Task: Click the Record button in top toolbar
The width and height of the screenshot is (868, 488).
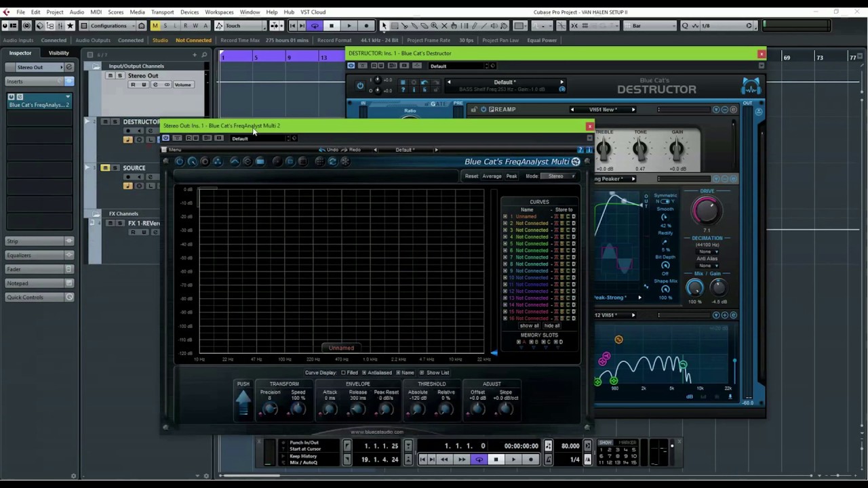Action: [366, 26]
